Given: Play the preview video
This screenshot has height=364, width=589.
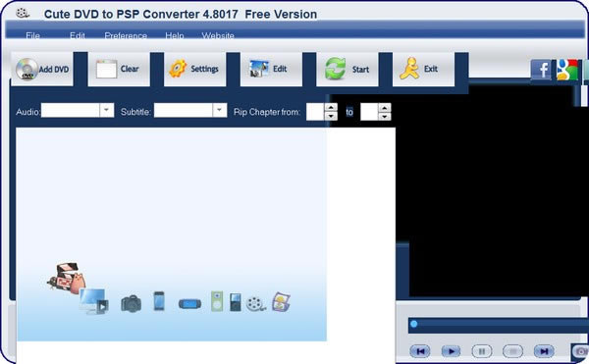Looking at the screenshot, I should (x=452, y=351).
